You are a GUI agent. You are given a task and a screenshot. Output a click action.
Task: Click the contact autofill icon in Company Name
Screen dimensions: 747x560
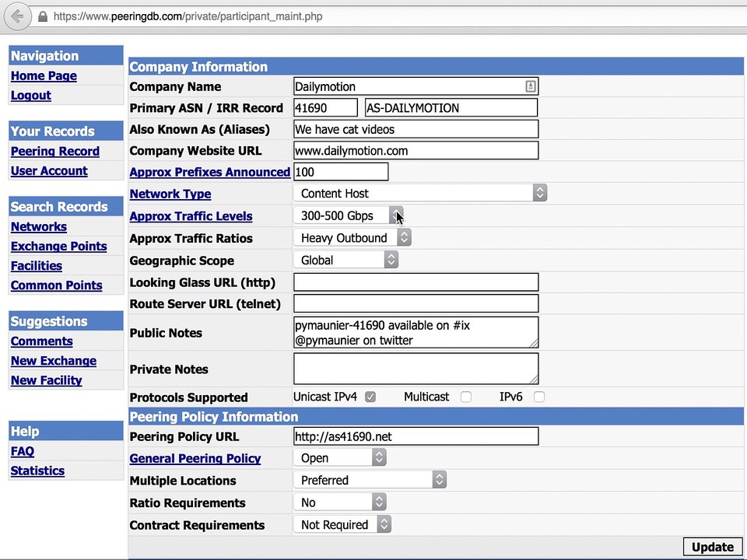pos(530,86)
